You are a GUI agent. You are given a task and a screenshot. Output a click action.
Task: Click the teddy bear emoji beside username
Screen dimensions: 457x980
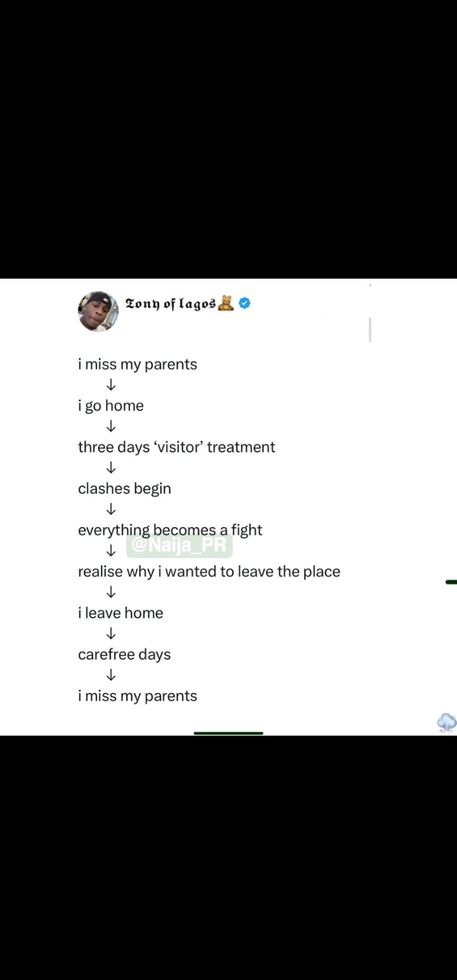point(226,303)
